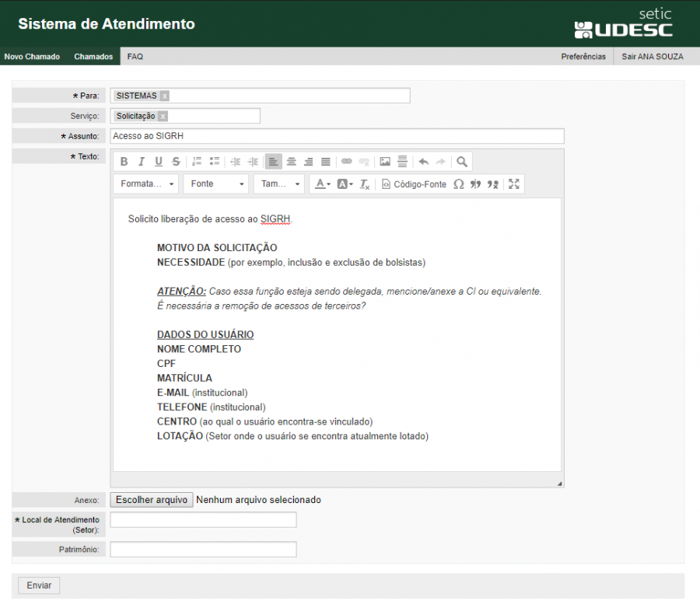700x608 pixels.
Task: Click the 'CPF' line in editor
Action: tap(166, 363)
